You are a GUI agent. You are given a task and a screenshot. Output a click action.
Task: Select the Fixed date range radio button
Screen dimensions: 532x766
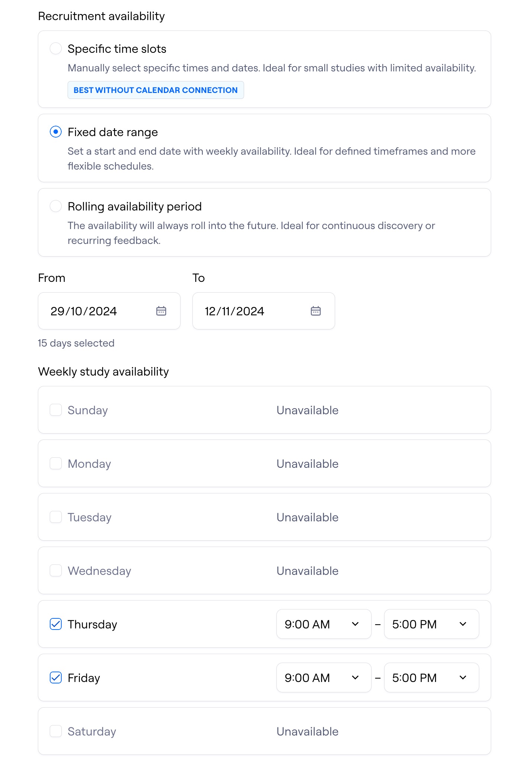[x=56, y=132]
